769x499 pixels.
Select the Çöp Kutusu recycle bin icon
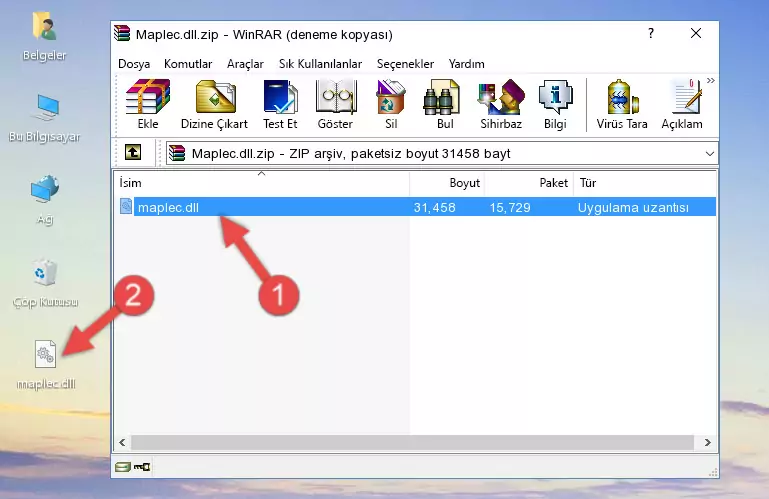[45, 283]
